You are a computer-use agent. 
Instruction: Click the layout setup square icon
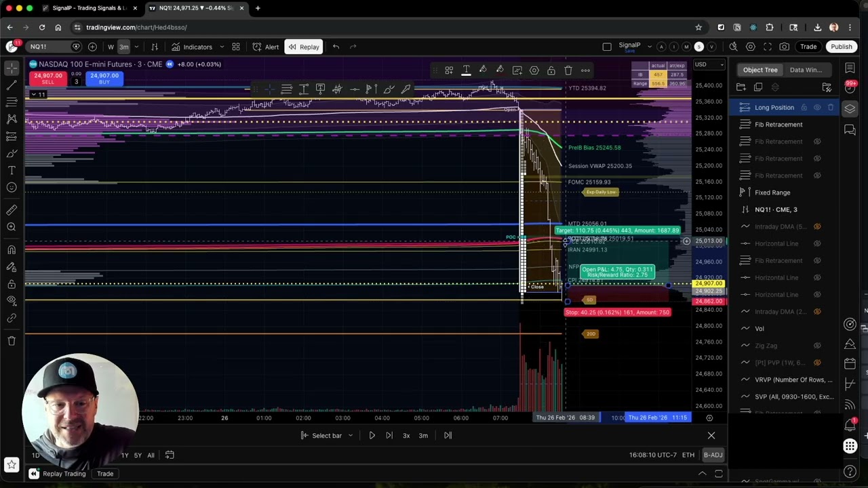point(607,47)
